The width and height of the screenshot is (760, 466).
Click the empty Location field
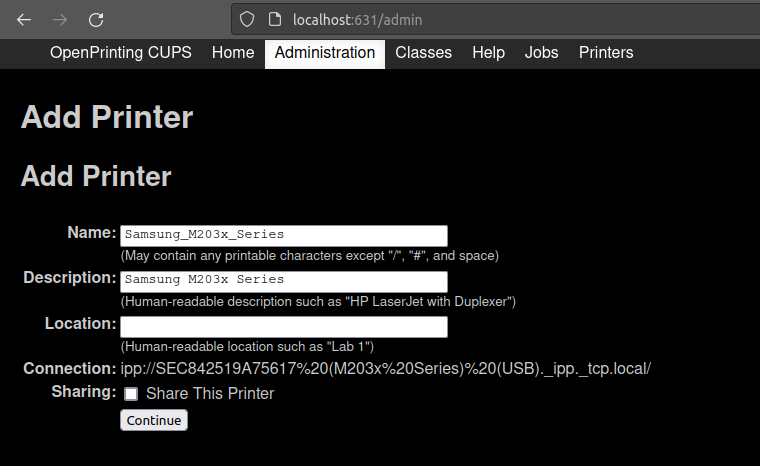(284, 326)
